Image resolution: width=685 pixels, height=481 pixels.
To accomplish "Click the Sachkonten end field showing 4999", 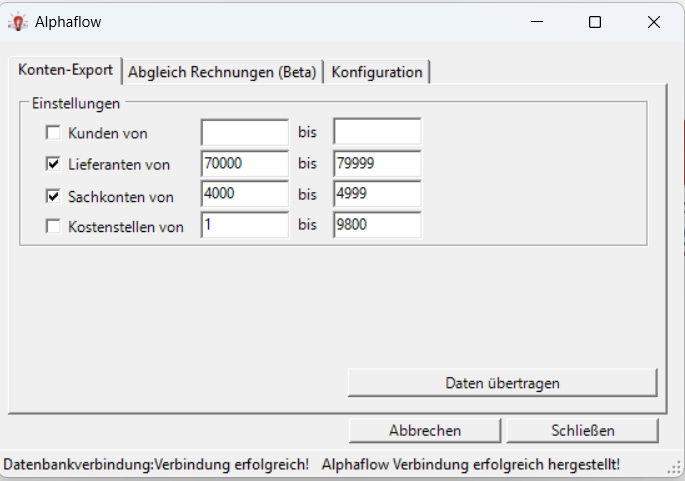I will coord(376,194).
